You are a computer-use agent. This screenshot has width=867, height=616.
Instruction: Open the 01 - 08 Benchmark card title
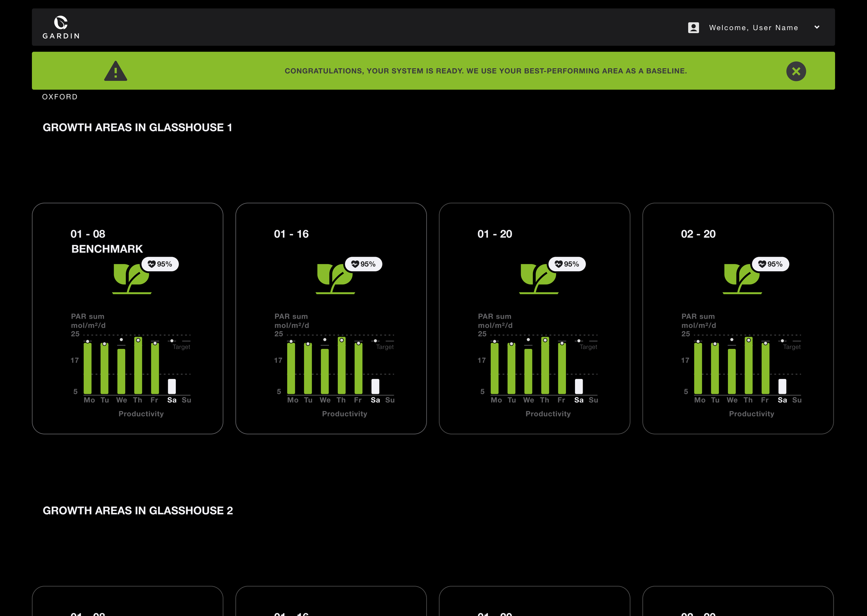tap(88, 234)
